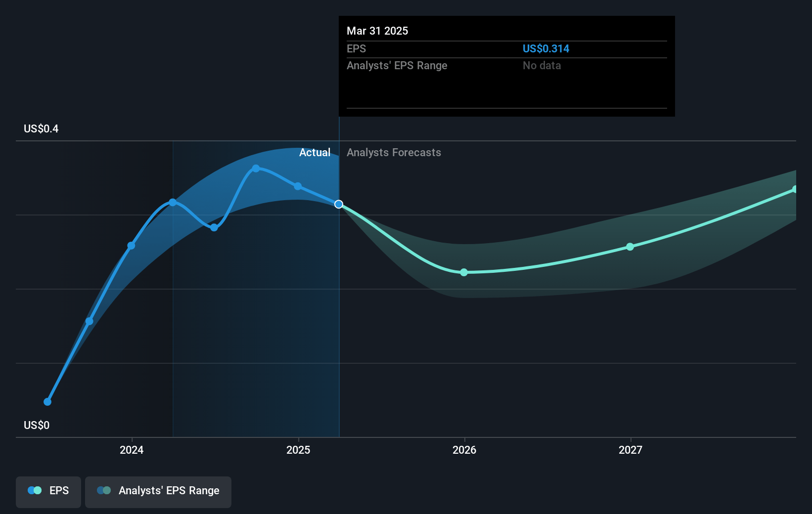Click the 'Actual' label
The height and width of the screenshot is (514, 812).
[315, 153]
